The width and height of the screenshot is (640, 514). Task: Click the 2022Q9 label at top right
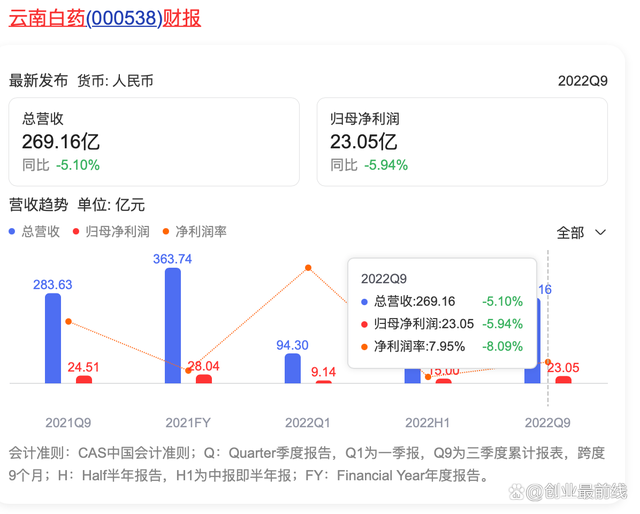tap(582, 81)
